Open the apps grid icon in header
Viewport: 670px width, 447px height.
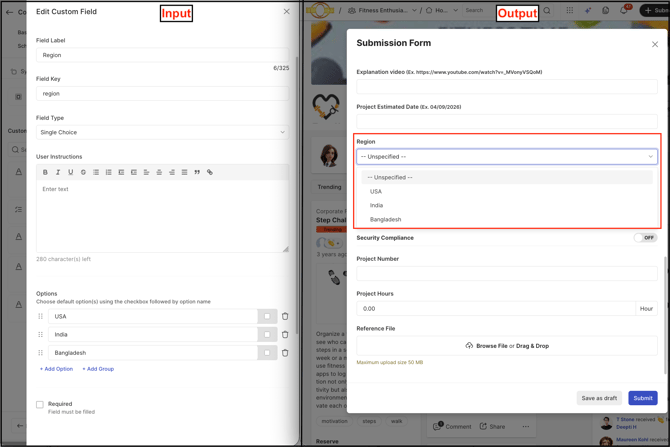pyautogui.click(x=570, y=11)
